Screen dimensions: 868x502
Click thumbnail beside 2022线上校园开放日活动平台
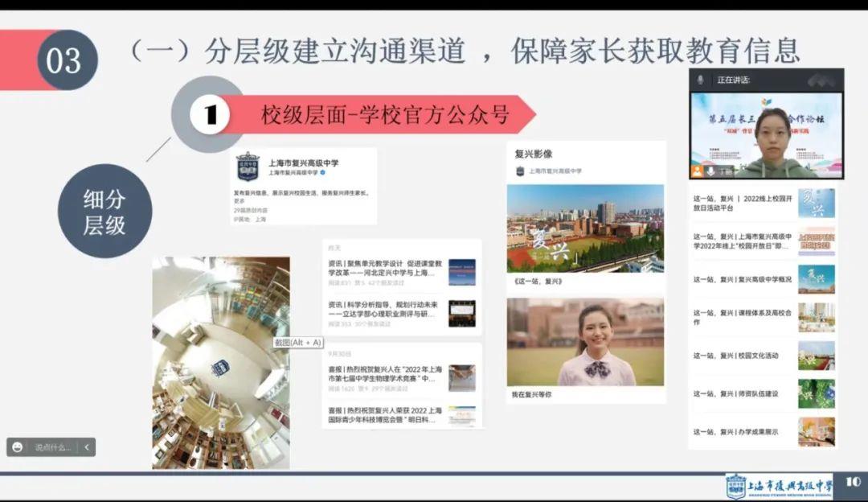click(817, 203)
